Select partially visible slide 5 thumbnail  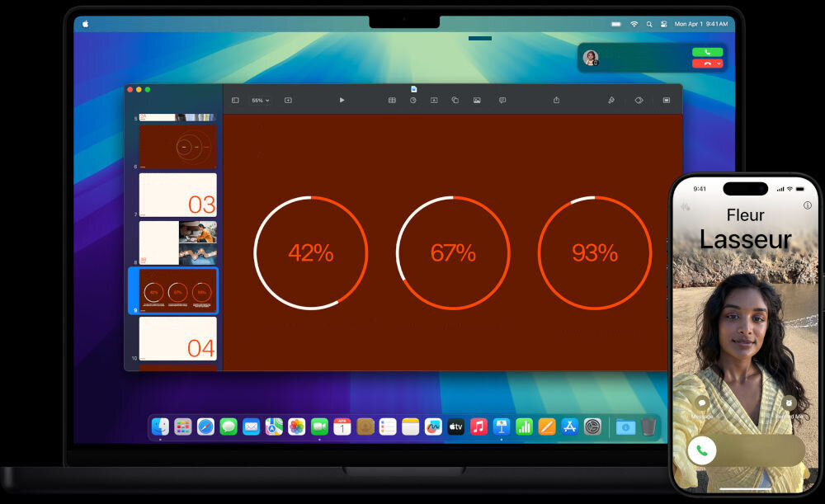pyautogui.click(x=178, y=117)
